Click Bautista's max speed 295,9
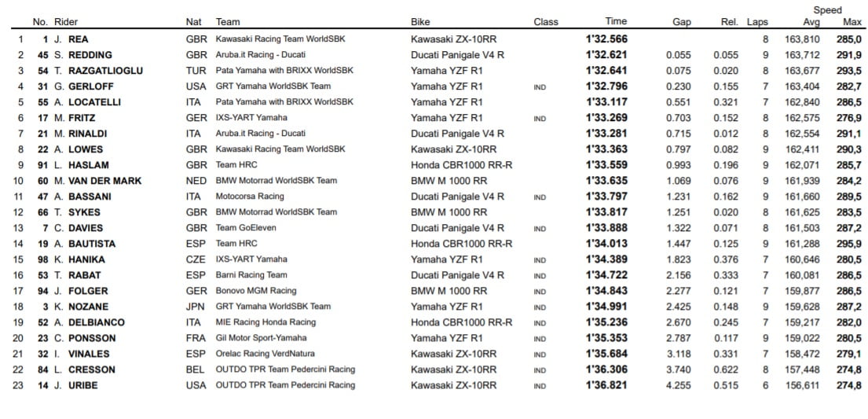868x419 pixels. pyautogui.click(x=850, y=244)
